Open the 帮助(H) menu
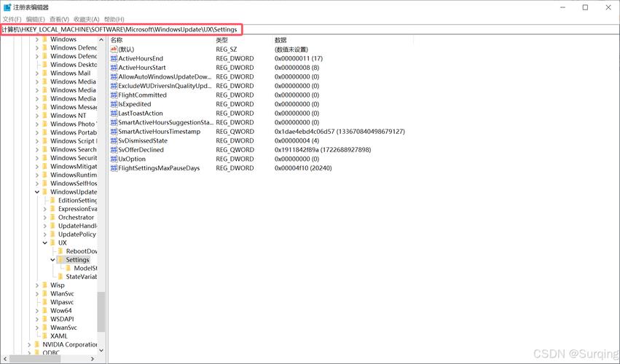 click(x=114, y=19)
